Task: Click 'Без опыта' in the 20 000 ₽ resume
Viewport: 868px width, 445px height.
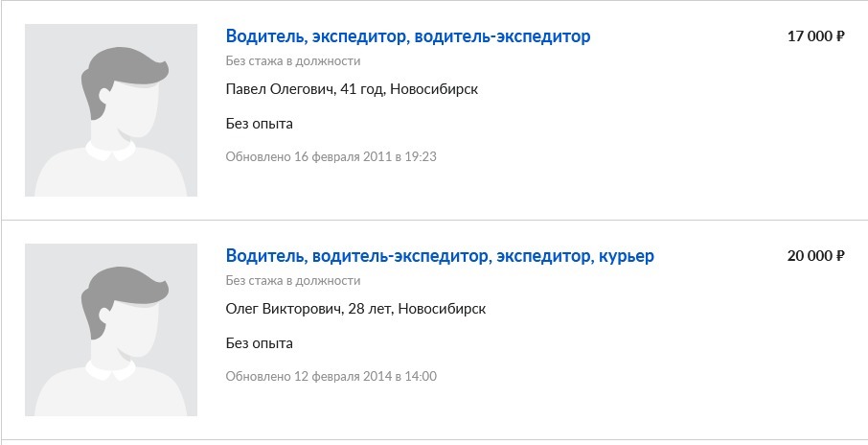Action: point(259,343)
